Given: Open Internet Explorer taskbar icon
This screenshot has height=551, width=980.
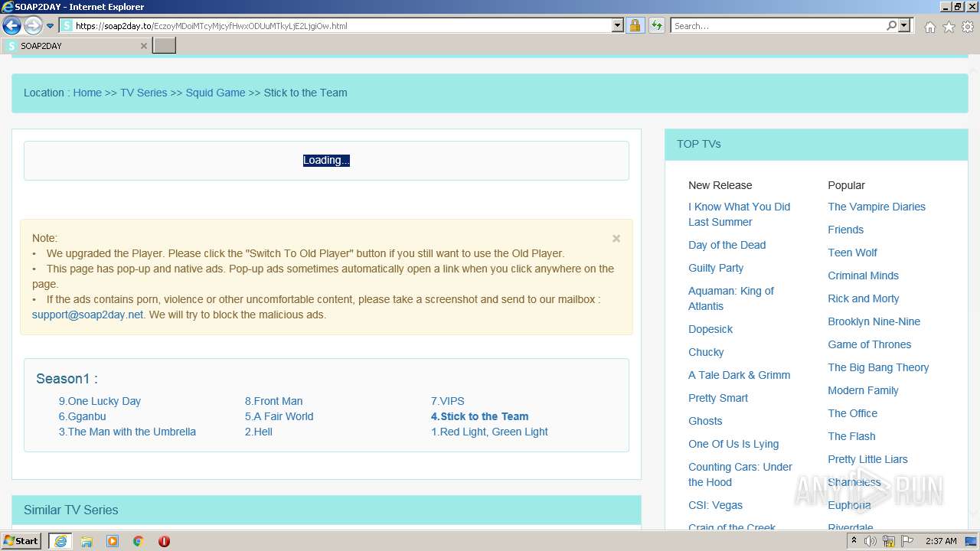Looking at the screenshot, I should [x=60, y=541].
